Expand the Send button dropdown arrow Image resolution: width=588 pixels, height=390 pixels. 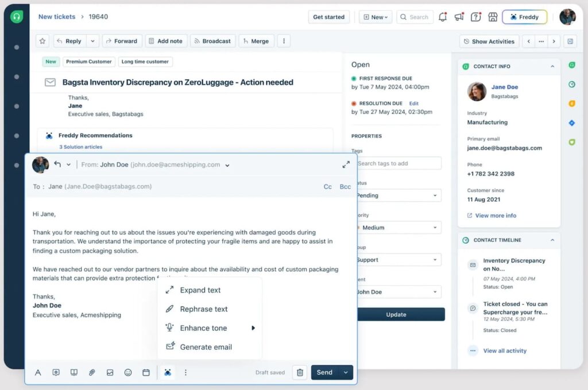coord(346,372)
